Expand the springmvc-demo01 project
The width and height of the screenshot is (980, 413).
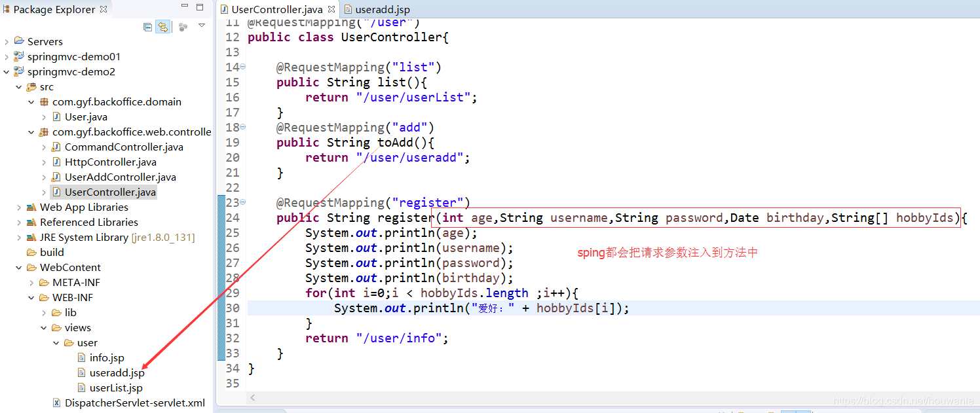(6, 56)
